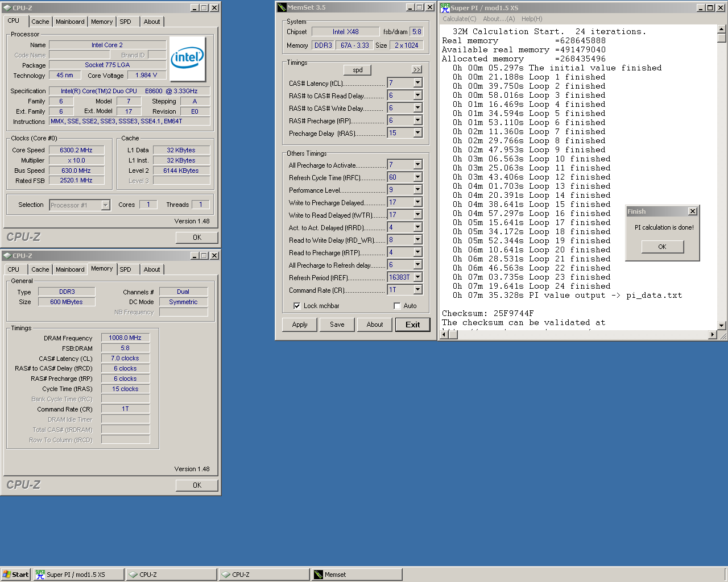Screen dimensions: 728x582
Task: Open Command Rate (CR) dropdown
Action: tap(417, 290)
